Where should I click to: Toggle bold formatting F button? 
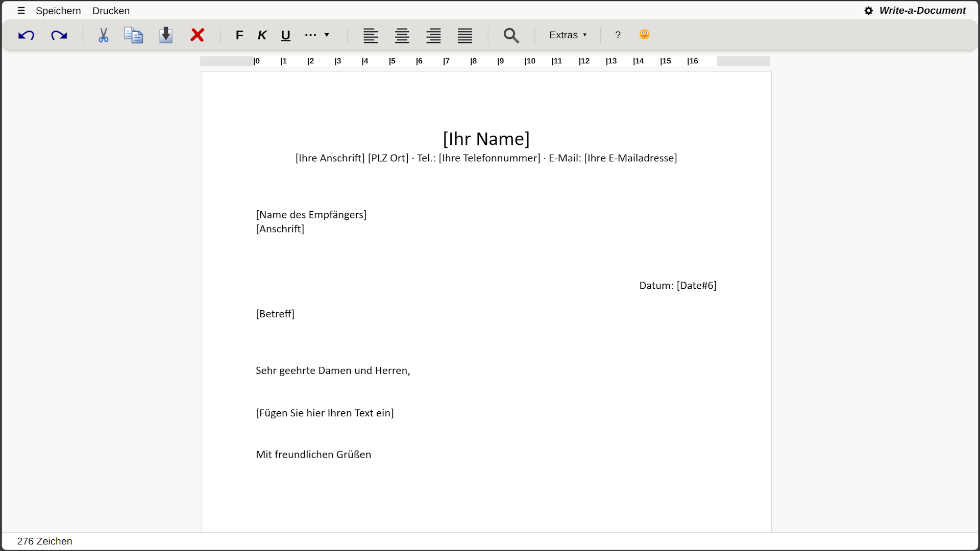pyautogui.click(x=239, y=35)
